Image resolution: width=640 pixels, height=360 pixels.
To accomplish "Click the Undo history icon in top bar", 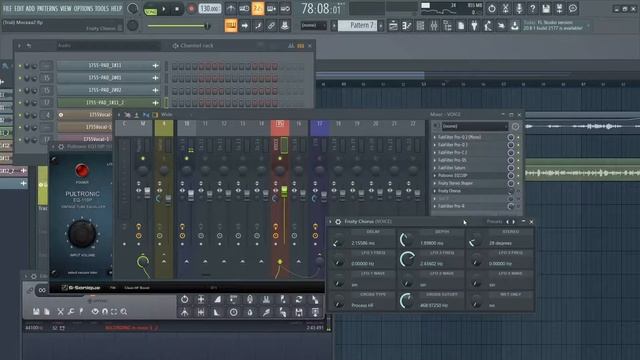I will tap(491, 9).
